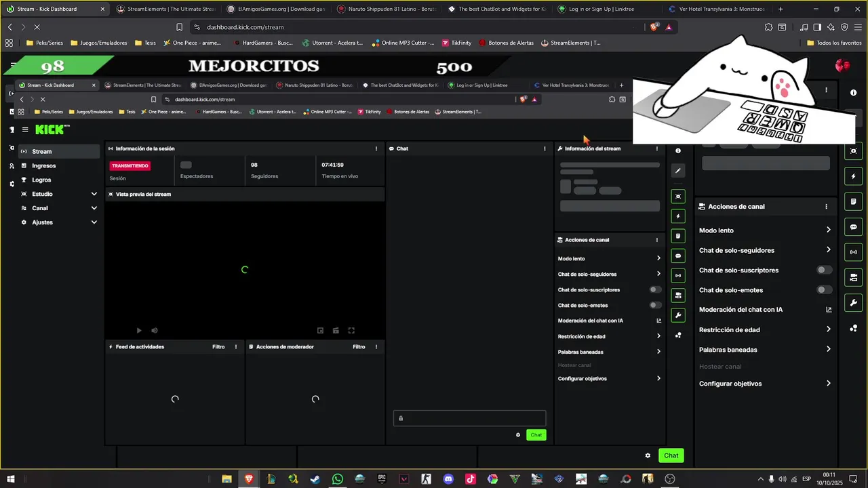Toggle nested dashboard's Chat de solo-suscriptores switch

[x=655, y=289]
